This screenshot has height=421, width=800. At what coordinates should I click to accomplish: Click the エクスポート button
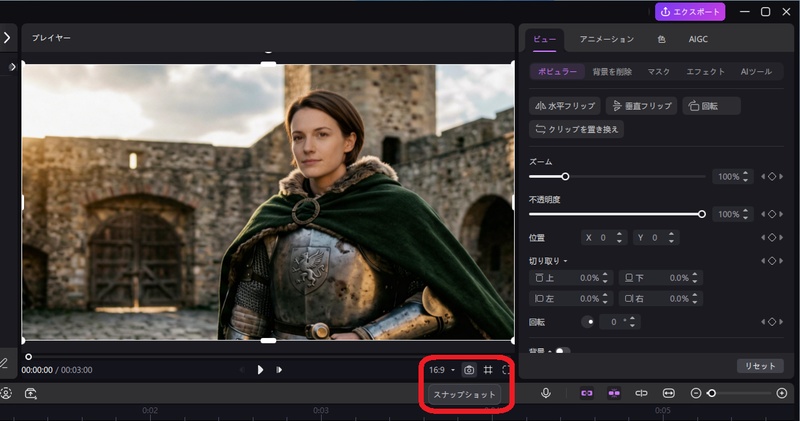click(690, 12)
